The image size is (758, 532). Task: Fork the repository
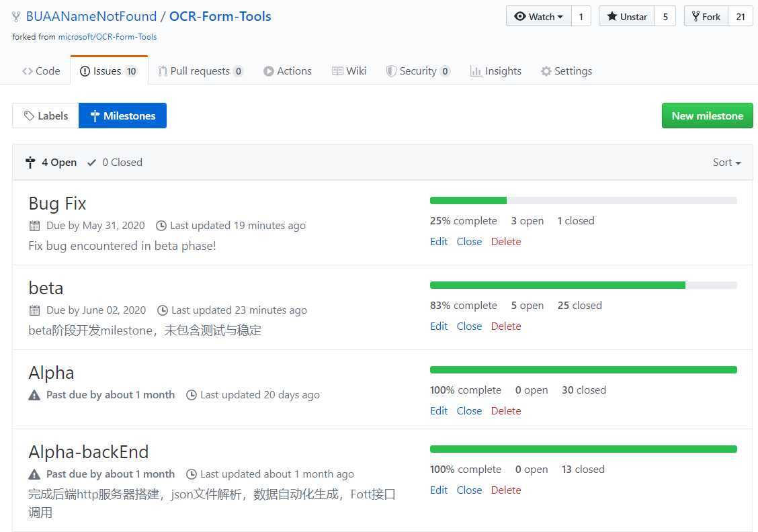pyautogui.click(x=706, y=16)
